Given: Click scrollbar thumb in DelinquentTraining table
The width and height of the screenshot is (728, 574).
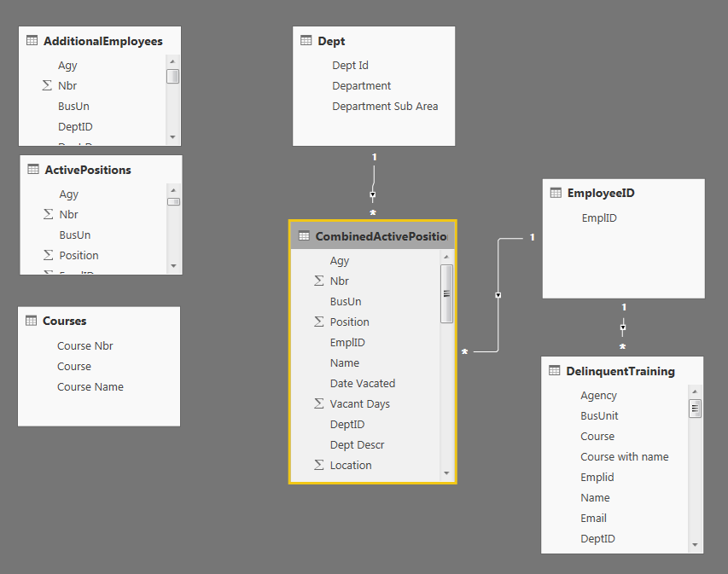Looking at the screenshot, I should click(695, 409).
